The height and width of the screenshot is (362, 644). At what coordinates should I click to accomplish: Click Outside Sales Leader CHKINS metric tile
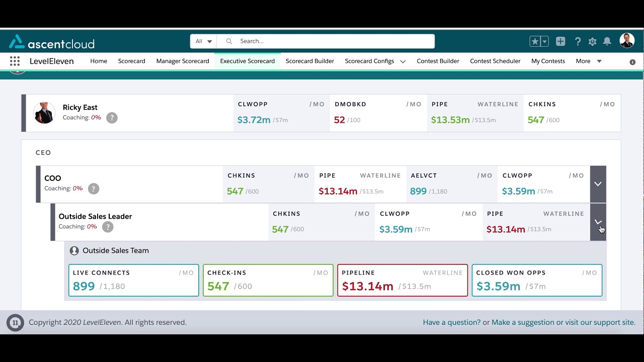pyautogui.click(x=321, y=222)
